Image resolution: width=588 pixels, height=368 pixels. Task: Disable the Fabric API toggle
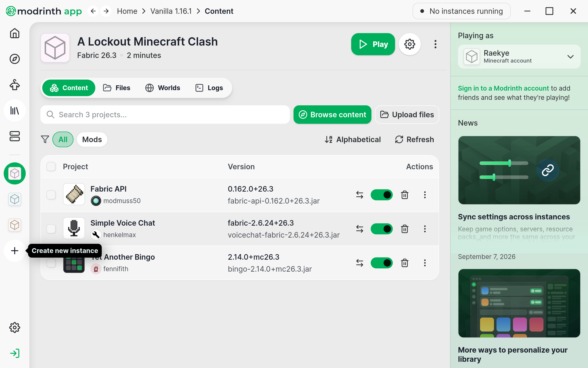click(382, 195)
